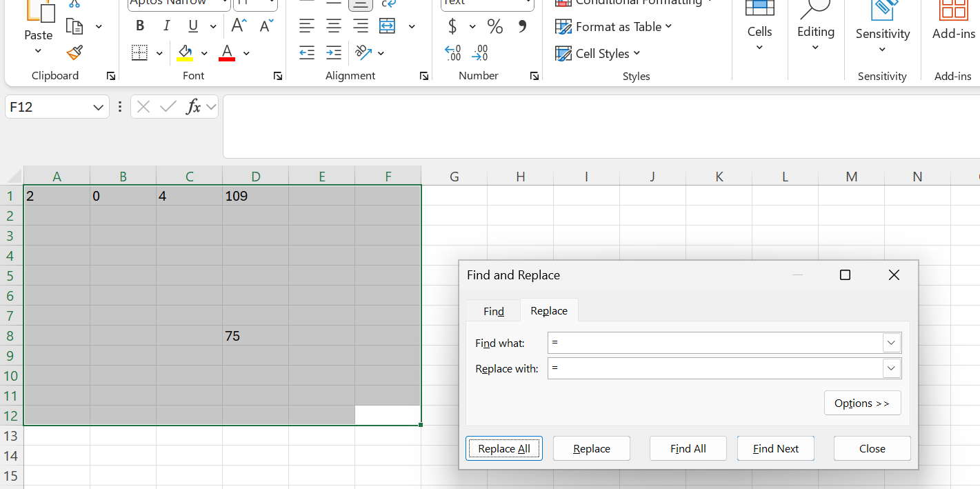Open Cell Styles gallery
This screenshot has width=980, height=489.
tap(598, 53)
